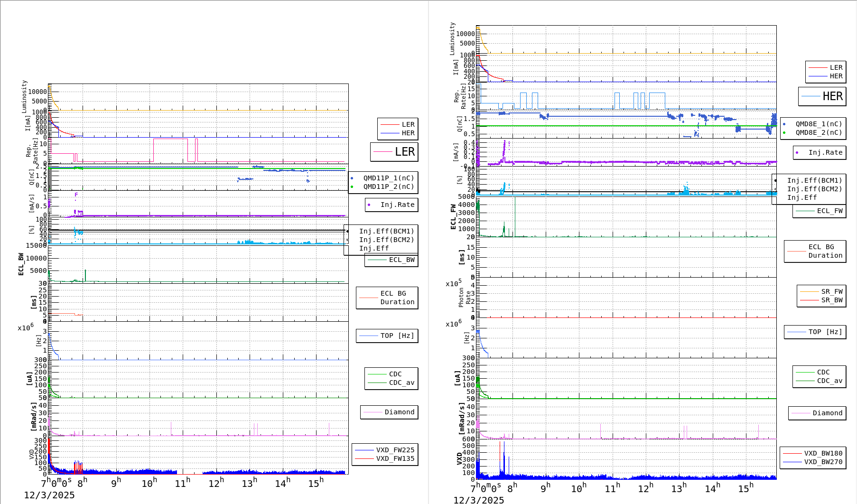The height and width of the screenshot is (504, 857).
Task: Click the 13h time tick on right plot
Action: [679, 488]
